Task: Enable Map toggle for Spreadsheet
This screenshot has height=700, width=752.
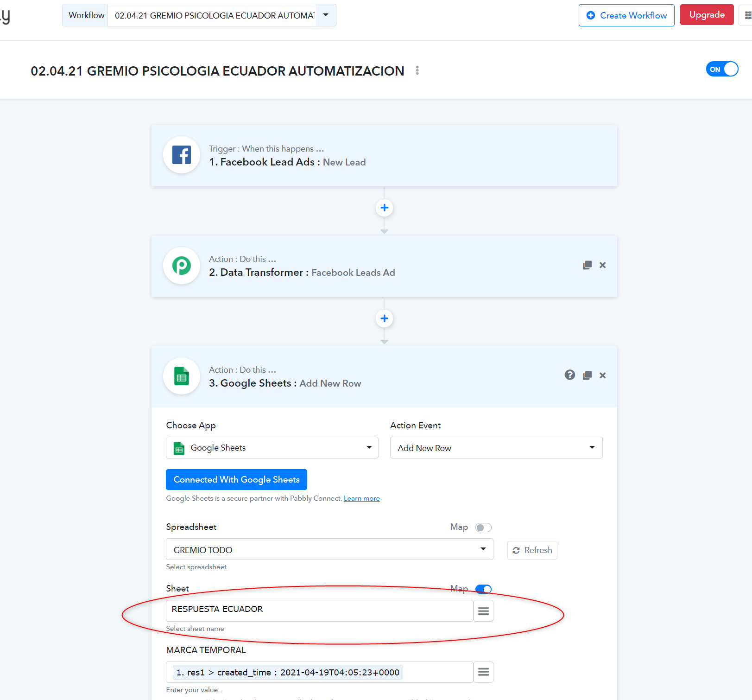Action: (483, 528)
